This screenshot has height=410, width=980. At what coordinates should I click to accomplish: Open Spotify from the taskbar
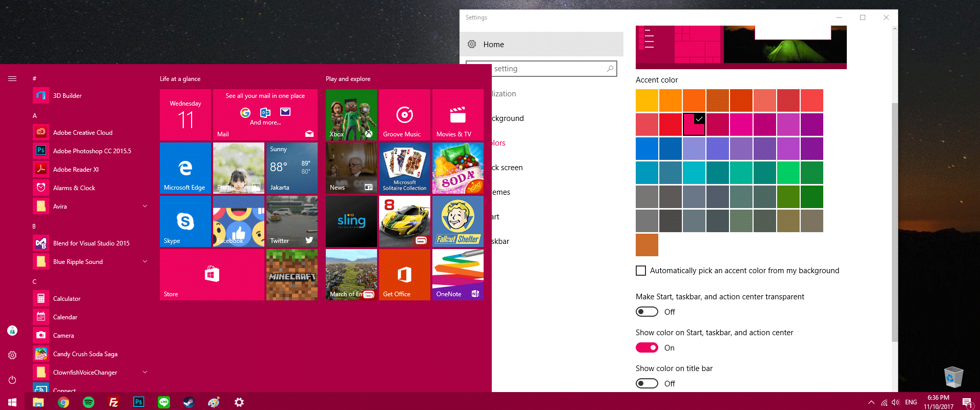click(x=89, y=402)
